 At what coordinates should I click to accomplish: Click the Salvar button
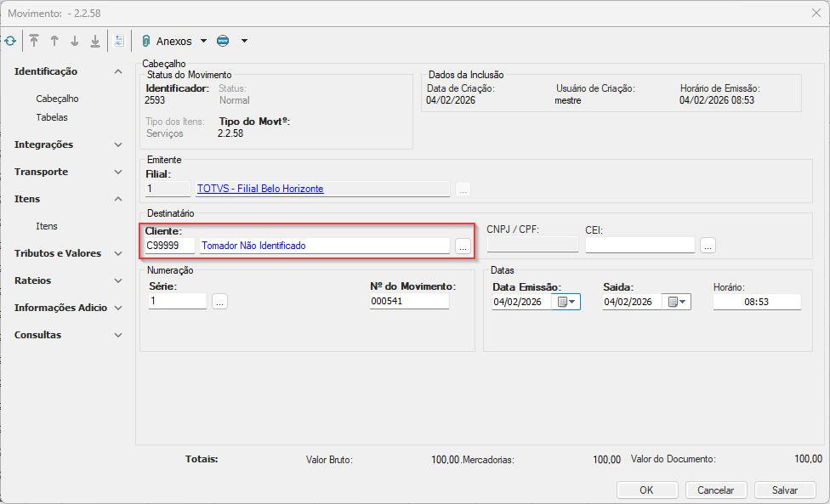[x=784, y=490]
